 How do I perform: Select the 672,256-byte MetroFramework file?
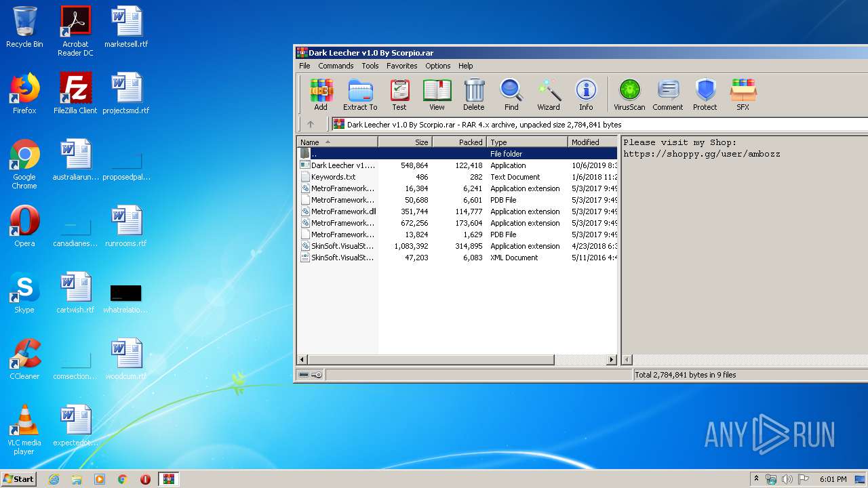pyautogui.click(x=457, y=223)
